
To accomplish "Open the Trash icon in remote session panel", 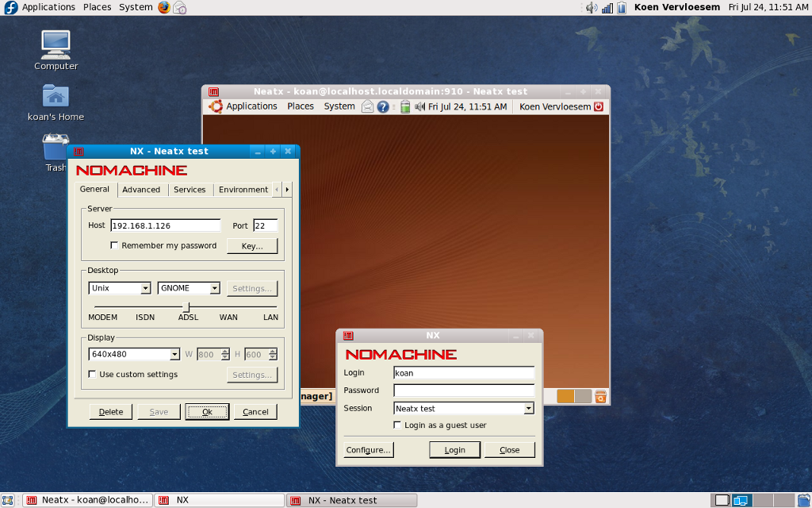I will click(601, 396).
